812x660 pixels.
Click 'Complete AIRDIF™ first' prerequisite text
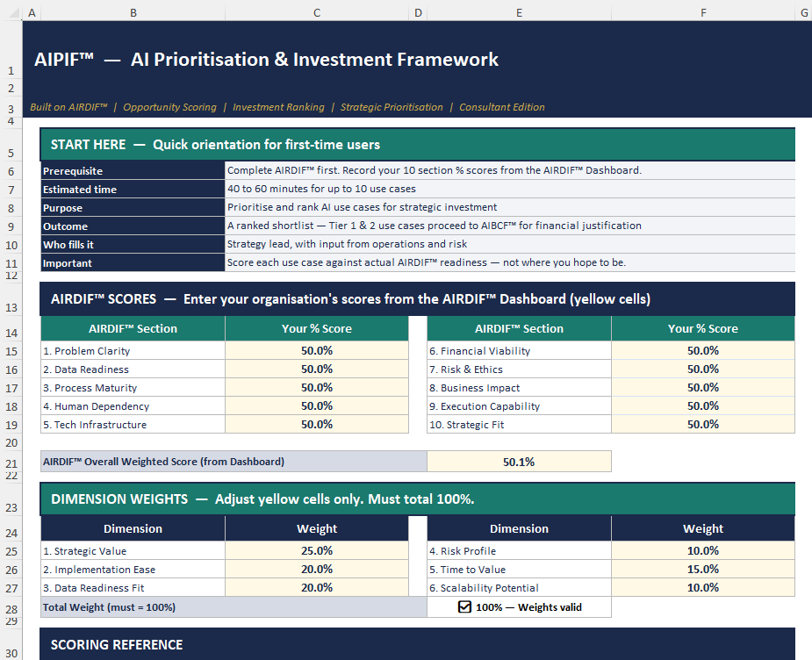(435, 170)
